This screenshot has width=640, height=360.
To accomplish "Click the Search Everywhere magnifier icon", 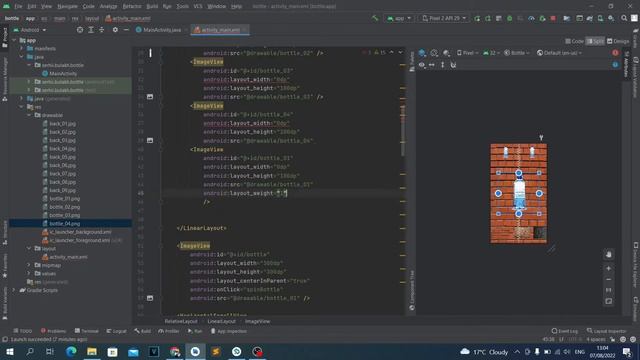I will coord(624,18).
